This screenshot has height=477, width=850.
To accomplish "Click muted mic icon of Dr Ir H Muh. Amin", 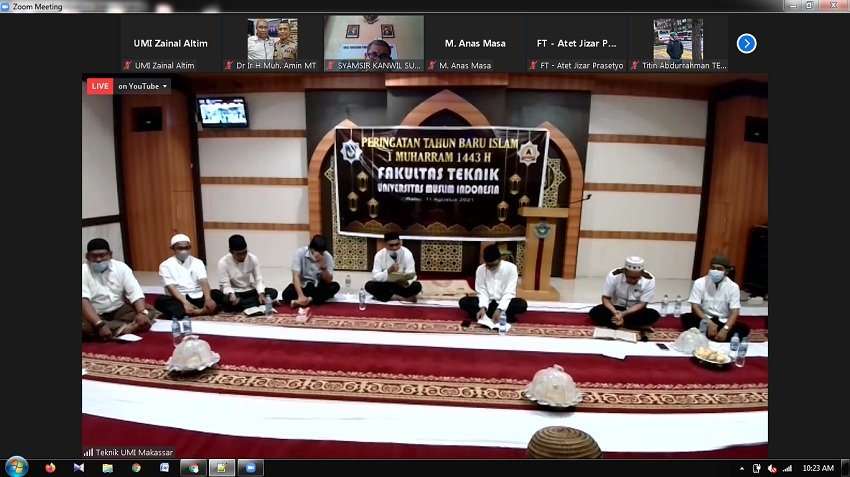I will 229,66.
